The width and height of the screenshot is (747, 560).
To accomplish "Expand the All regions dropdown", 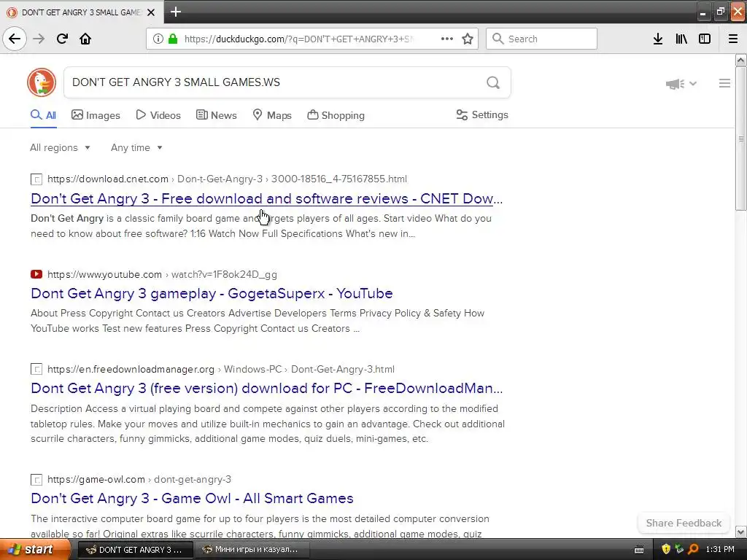I will point(60,147).
